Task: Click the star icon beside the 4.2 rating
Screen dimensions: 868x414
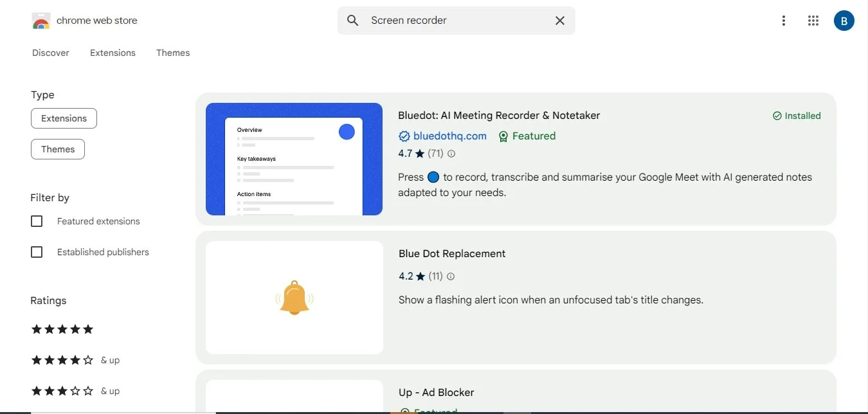Action: (x=420, y=276)
